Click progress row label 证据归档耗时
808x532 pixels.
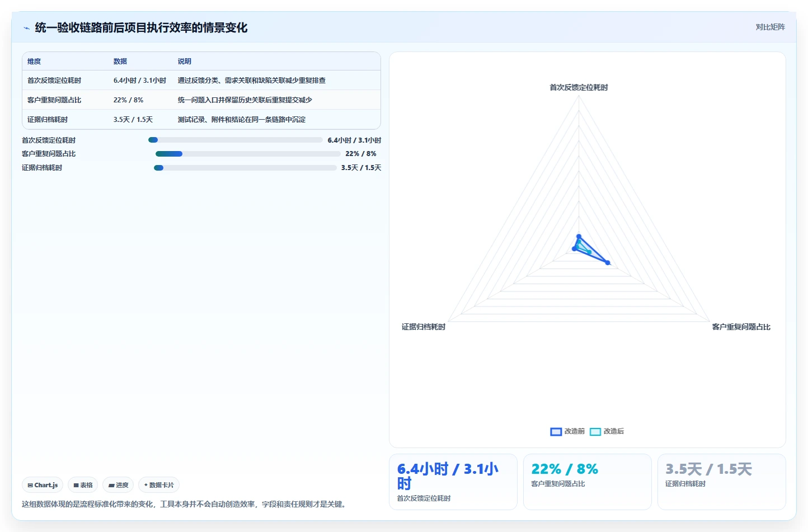[42, 168]
